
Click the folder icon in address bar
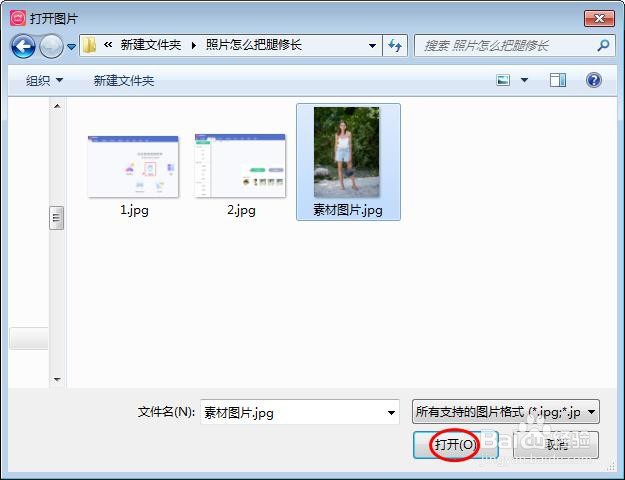click(x=90, y=45)
